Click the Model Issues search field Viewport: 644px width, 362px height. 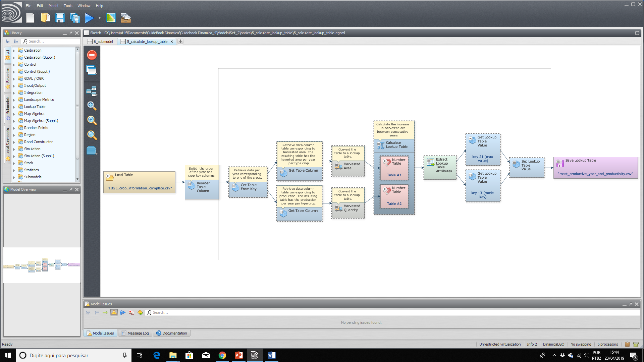[x=392, y=312]
